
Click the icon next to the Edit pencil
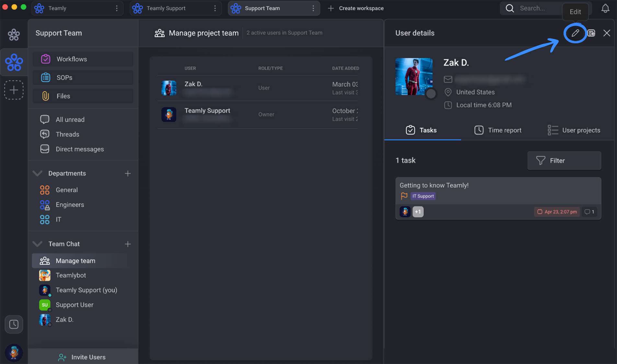(x=591, y=33)
